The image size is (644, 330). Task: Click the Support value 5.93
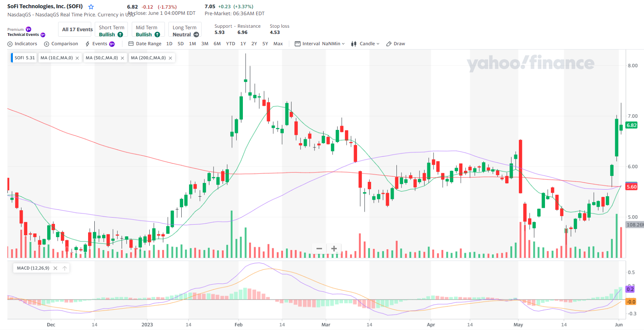(219, 32)
